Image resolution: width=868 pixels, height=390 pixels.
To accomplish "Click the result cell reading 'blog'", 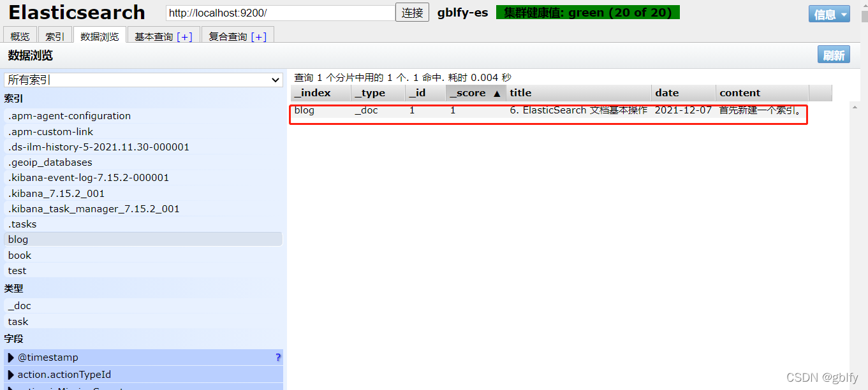I will pos(304,110).
